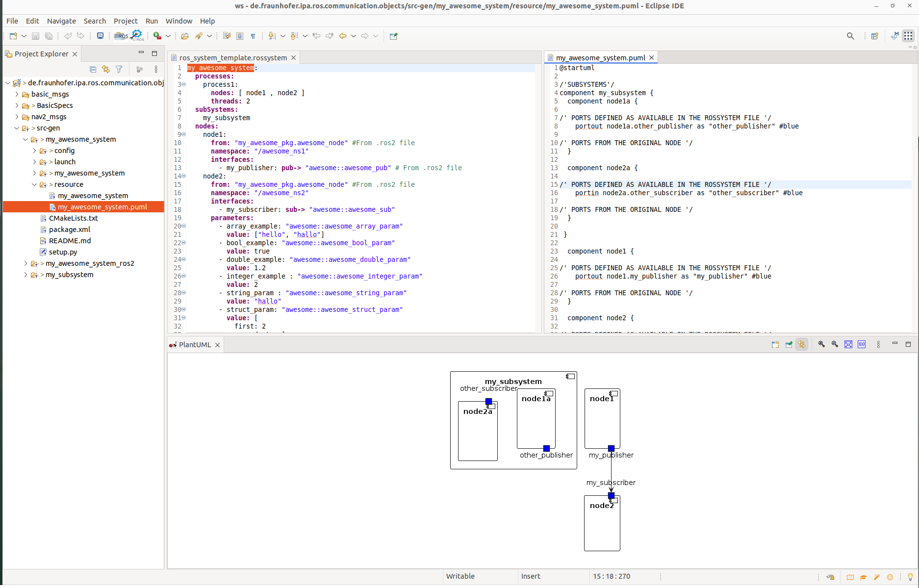Open the Run menu

pyautogui.click(x=152, y=21)
